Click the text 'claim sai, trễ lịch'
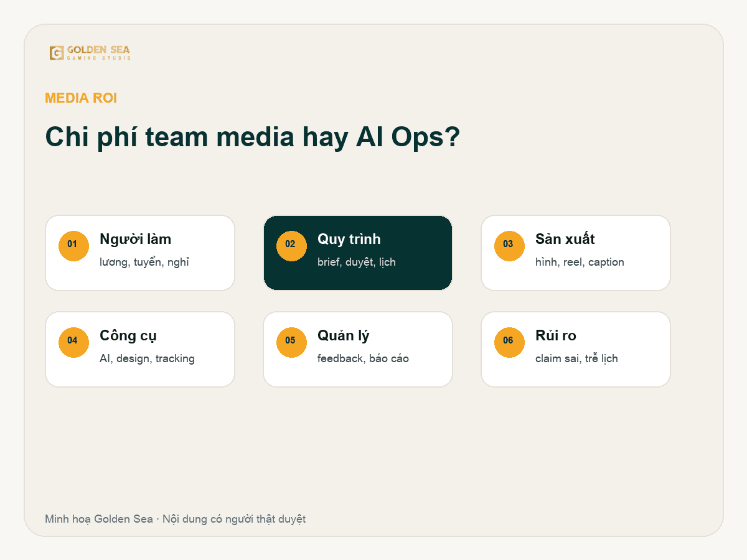The image size is (747, 560). [576, 358]
